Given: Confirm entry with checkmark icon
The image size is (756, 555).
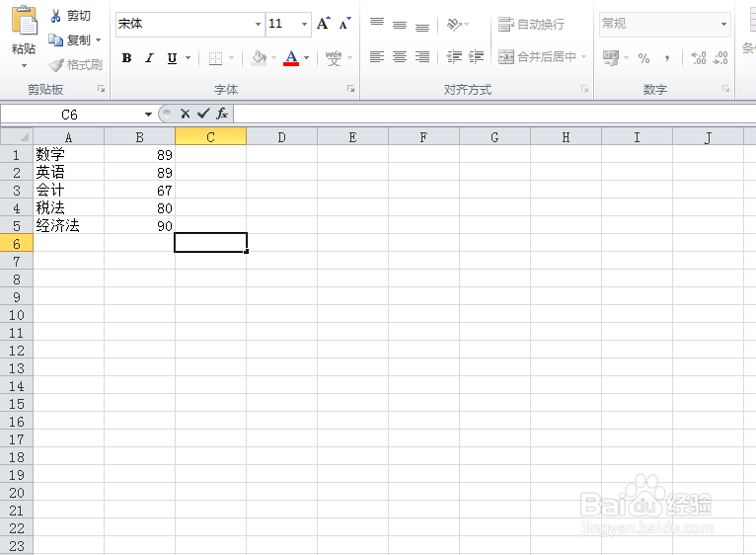Looking at the screenshot, I should tap(203, 114).
